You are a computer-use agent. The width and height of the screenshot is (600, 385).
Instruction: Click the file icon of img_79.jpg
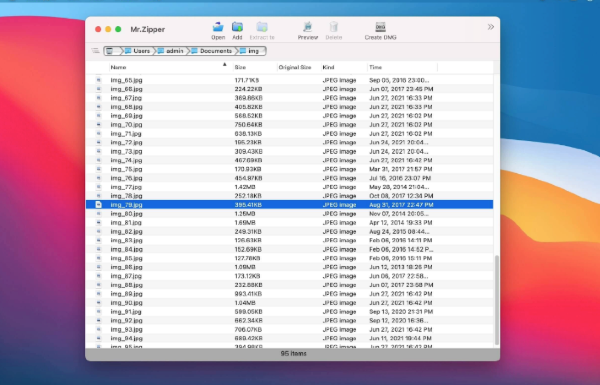[x=99, y=205]
